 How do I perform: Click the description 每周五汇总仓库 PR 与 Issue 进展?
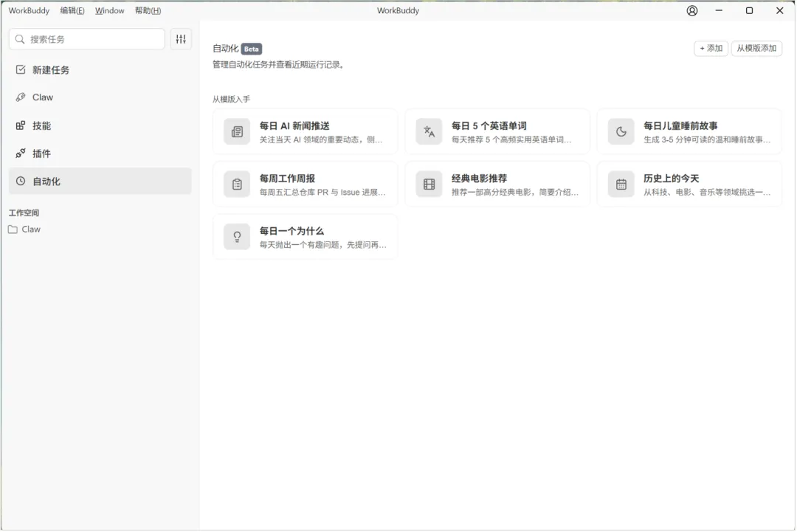coord(322,193)
